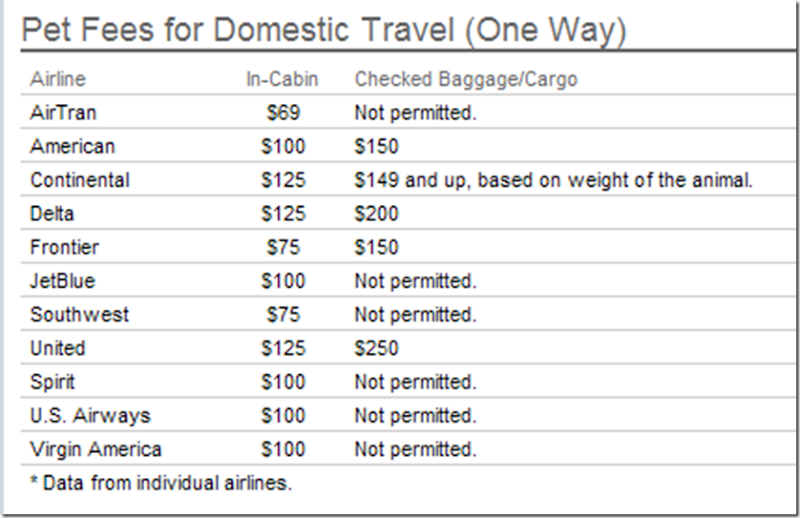Image resolution: width=800 pixels, height=518 pixels.
Task: Click the Delta airline entry
Action: (52, 214)
